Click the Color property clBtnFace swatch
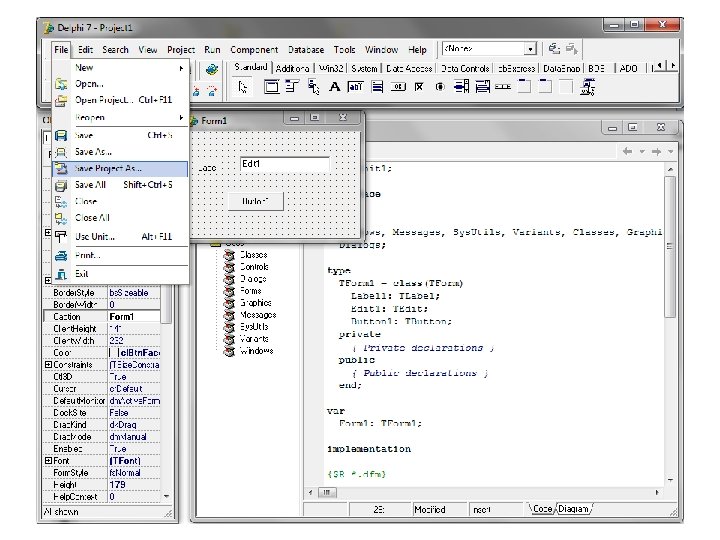 coord(113,352)
